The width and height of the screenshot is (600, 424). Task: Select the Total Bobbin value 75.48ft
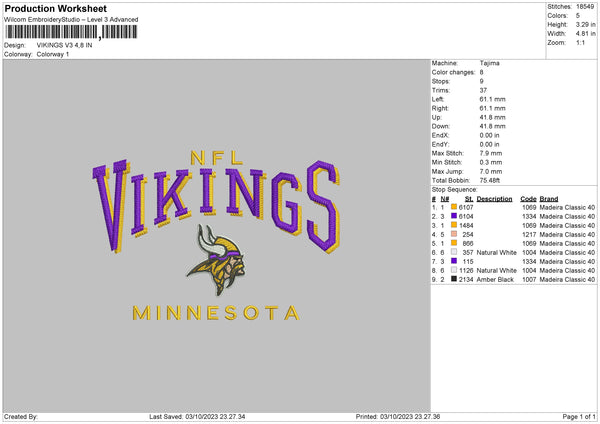pyautogui.click(x=490, y=180)
